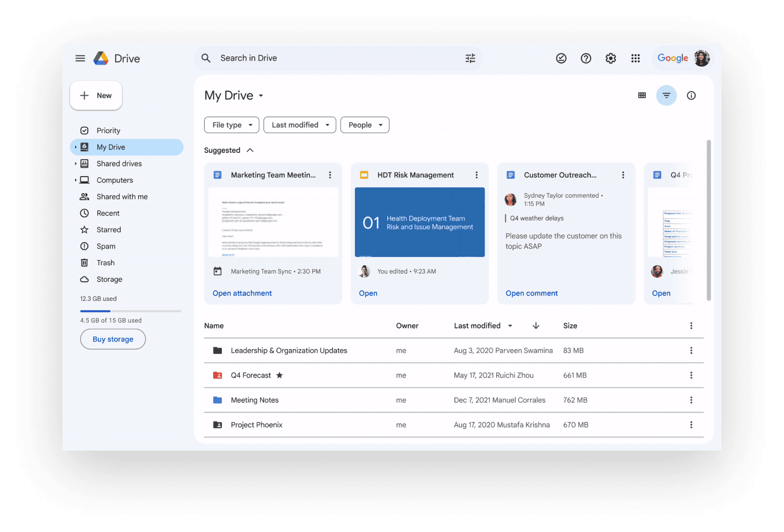Open your Google account profile avatar
Screen dimensions: 784x532
(702, 58)
